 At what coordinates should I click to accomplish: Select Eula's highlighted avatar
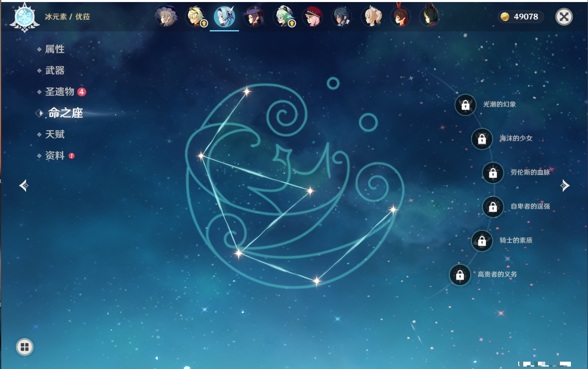(224, 17)
